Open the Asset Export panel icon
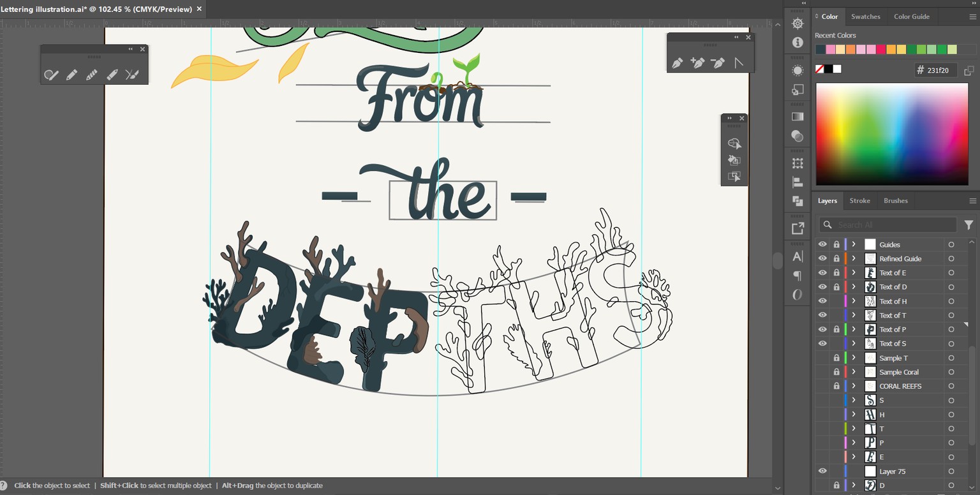 798,228
